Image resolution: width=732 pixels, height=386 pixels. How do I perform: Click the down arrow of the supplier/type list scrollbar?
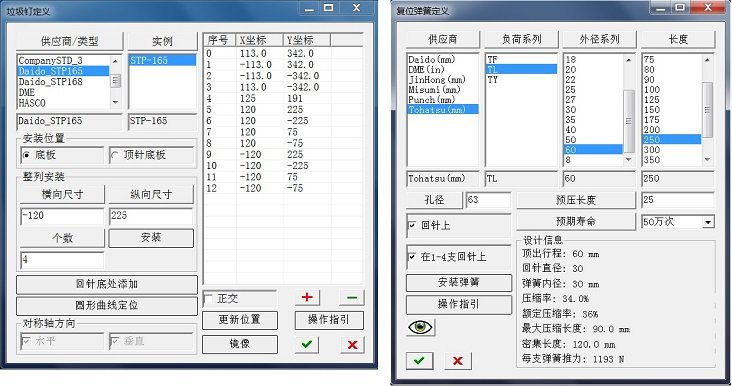[115, 102]
